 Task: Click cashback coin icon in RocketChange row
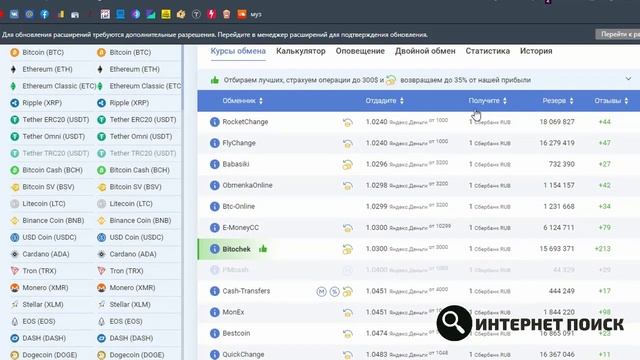point(347,122)
